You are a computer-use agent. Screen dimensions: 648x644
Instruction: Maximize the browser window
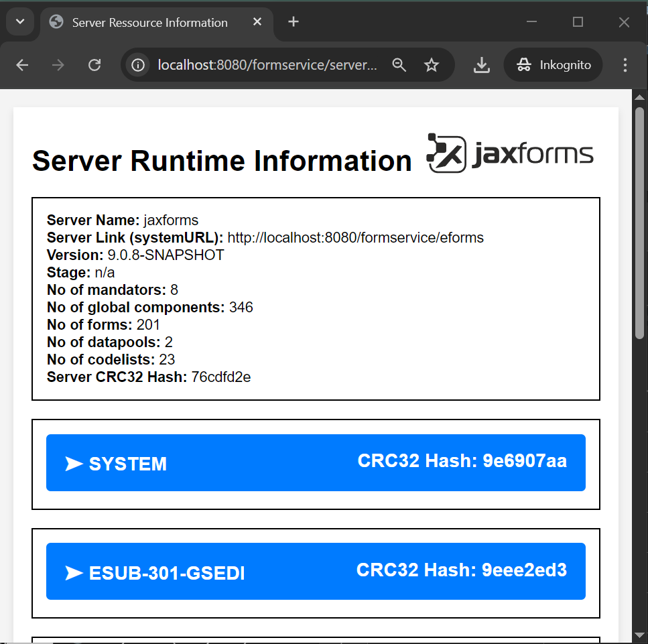(x=578, y=22)
